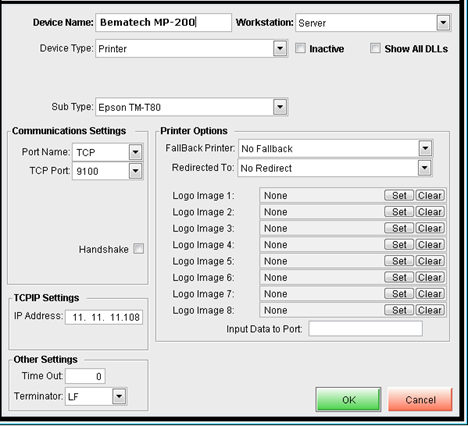Click Clear for Logo Image 1

(x=430, y=195)
